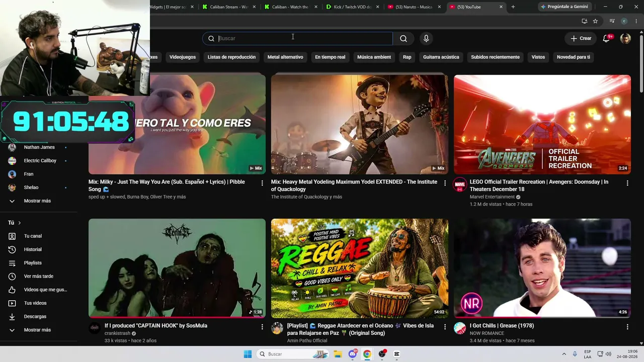Screen dimensions: 644x362
Task: Open crankistrash channel avatar
Action: [95, 328]
